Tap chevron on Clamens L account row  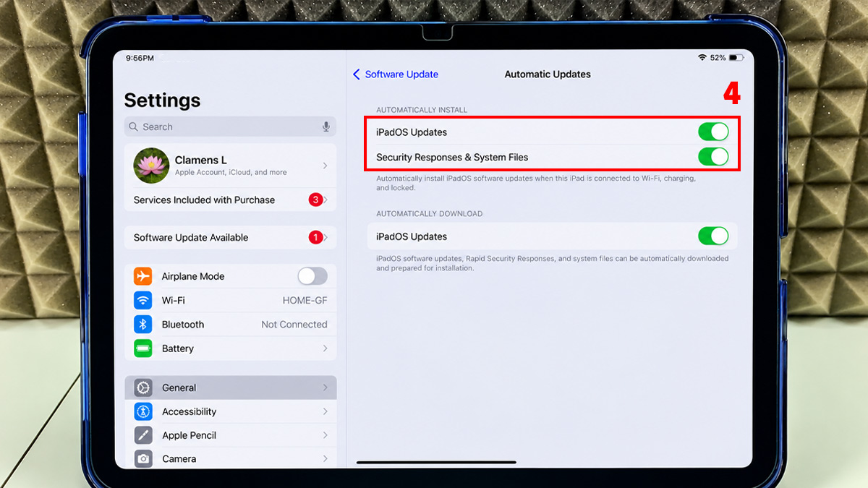[x=325, y=166]
